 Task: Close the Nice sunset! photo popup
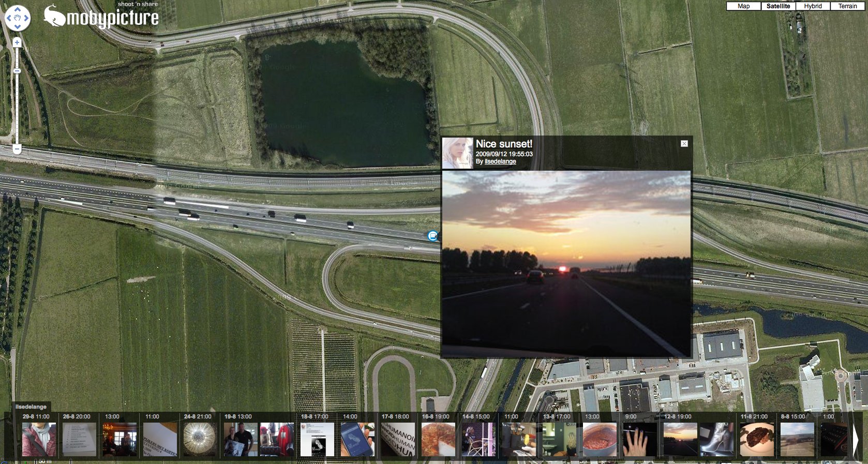[684, 144]
